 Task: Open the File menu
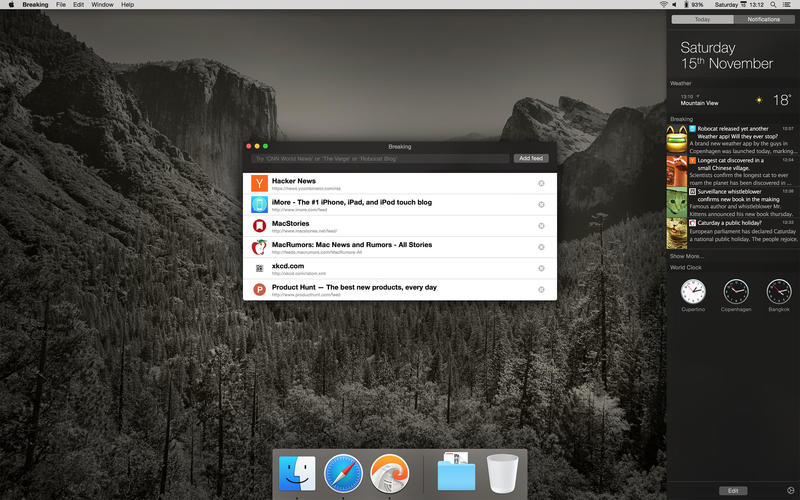point(61,5)
